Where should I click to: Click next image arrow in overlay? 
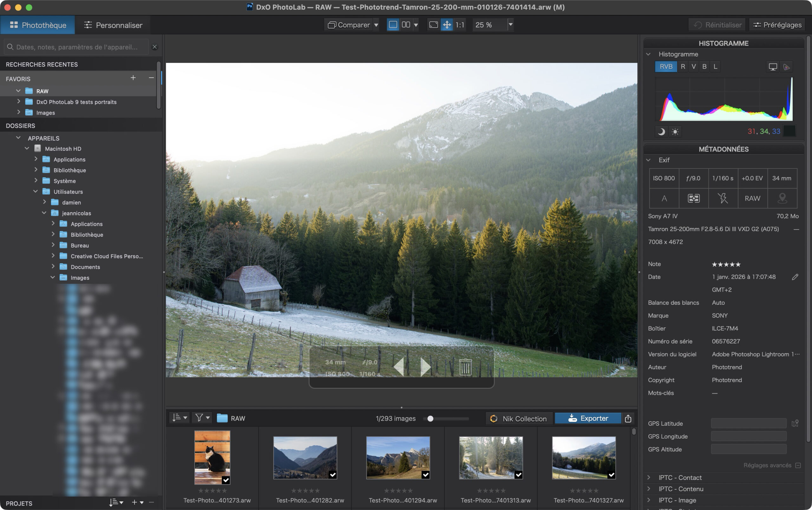click(425, 367)
